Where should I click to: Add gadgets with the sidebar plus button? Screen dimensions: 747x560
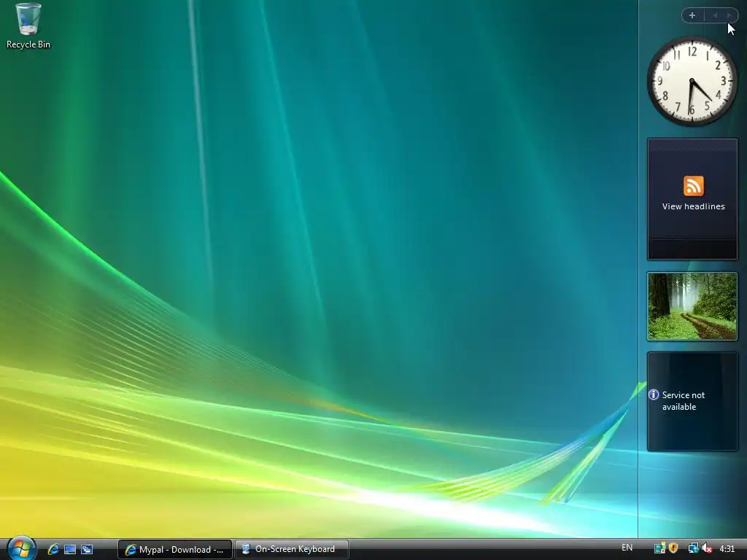coord(692,15)
